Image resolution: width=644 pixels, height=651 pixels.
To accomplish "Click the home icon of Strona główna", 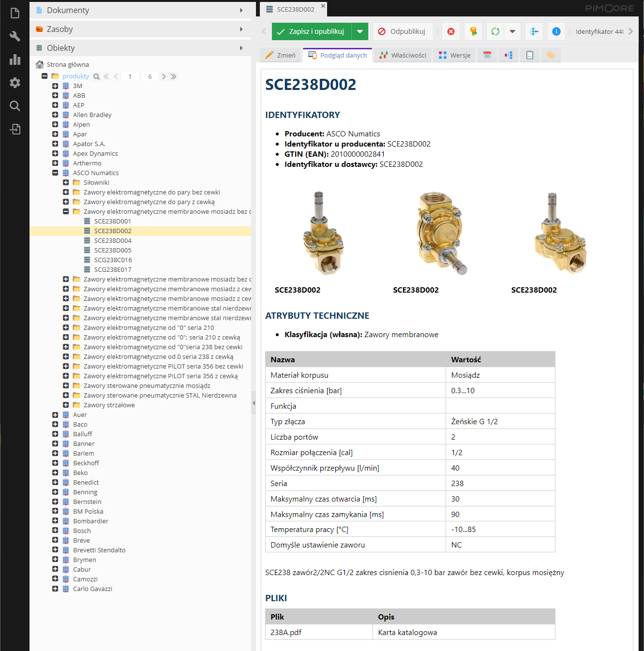I will point(40,64).
